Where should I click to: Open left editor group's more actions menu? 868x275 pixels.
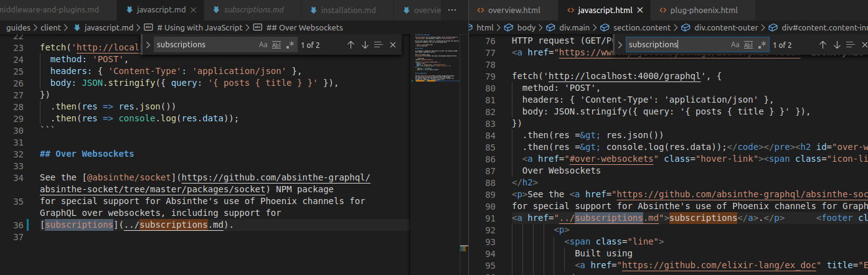pos(452,11)
